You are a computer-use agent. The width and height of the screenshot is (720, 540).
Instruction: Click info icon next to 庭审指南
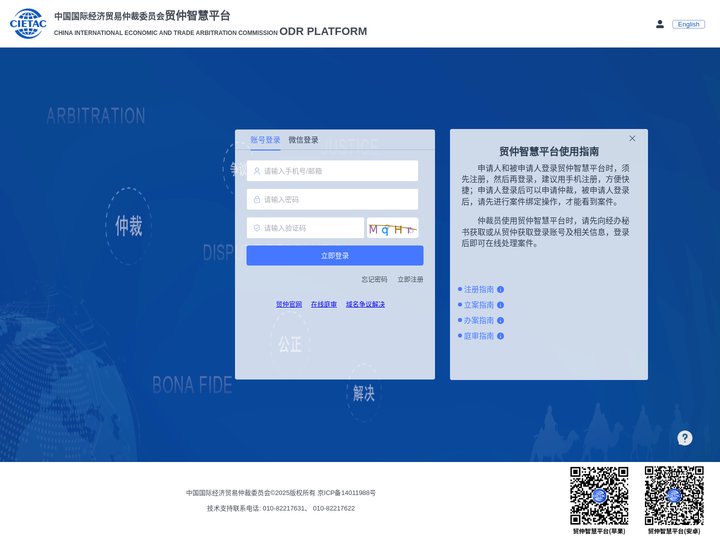[501, 336]
